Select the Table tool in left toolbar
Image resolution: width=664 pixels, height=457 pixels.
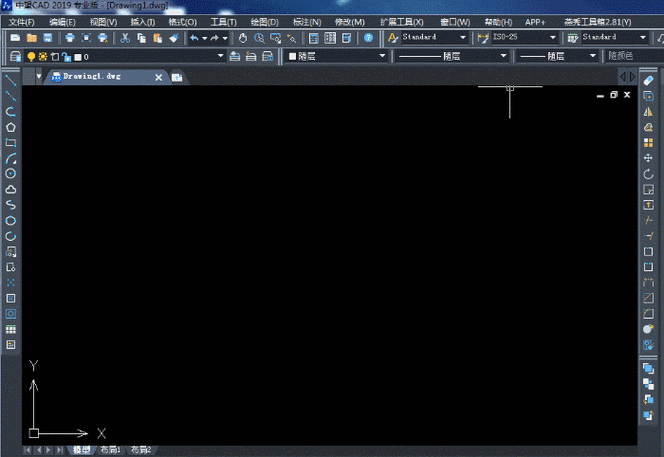pyautogui.click(x=11, y=330)
